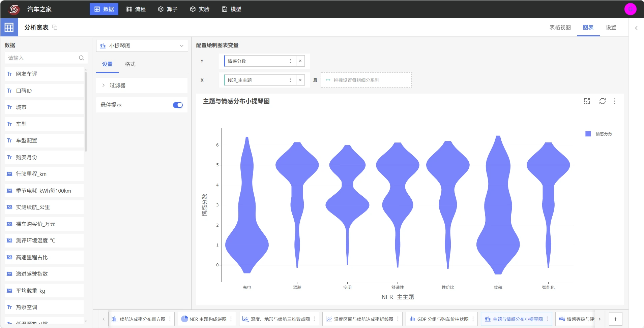
Task: Add a new chart with plus button
Action: click(x=615, y=319)
